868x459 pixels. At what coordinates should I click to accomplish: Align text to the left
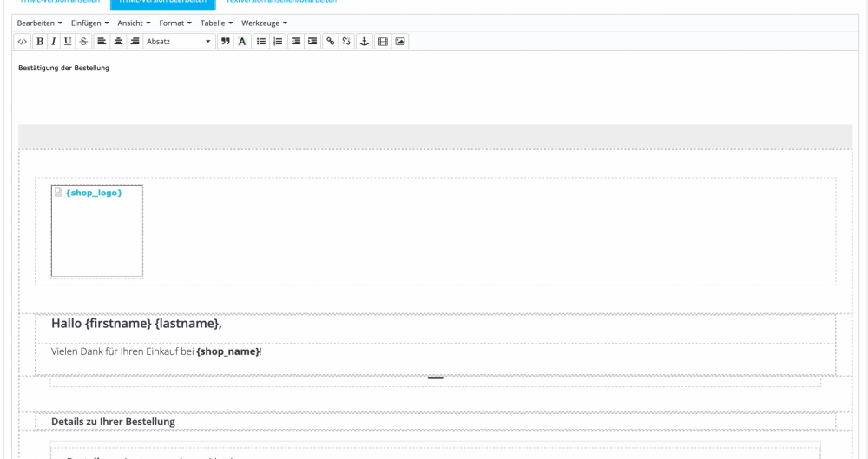102,42
